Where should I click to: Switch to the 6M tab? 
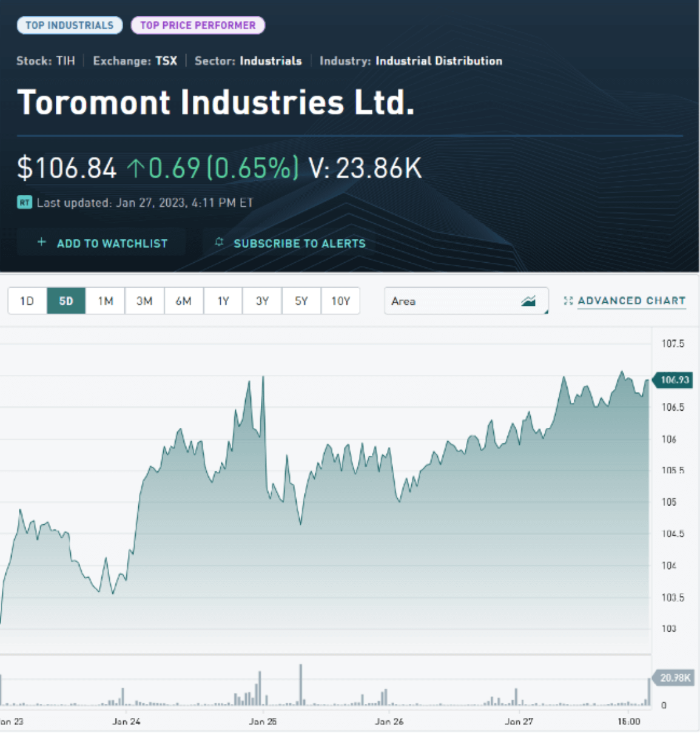[183, 300]
